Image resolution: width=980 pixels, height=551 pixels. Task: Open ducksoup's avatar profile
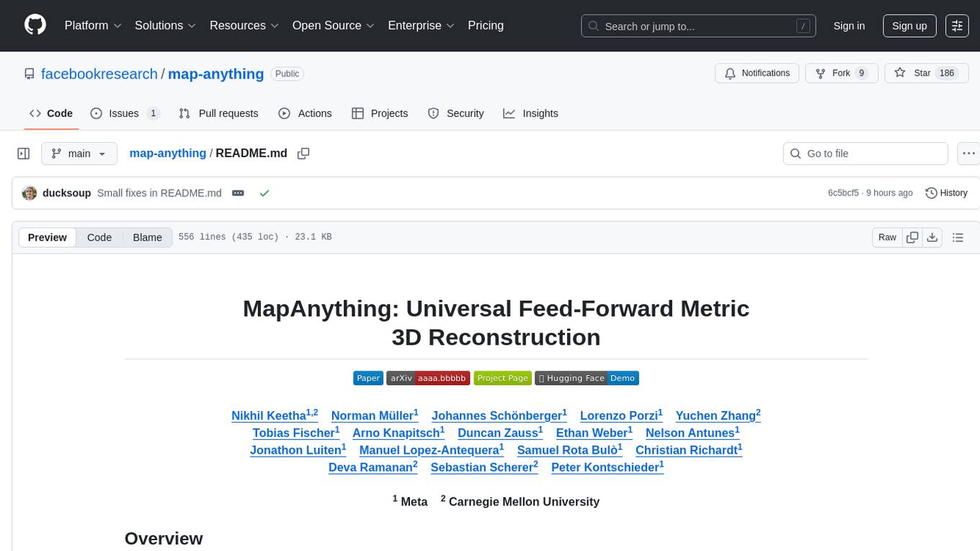(x=30, y=193)
